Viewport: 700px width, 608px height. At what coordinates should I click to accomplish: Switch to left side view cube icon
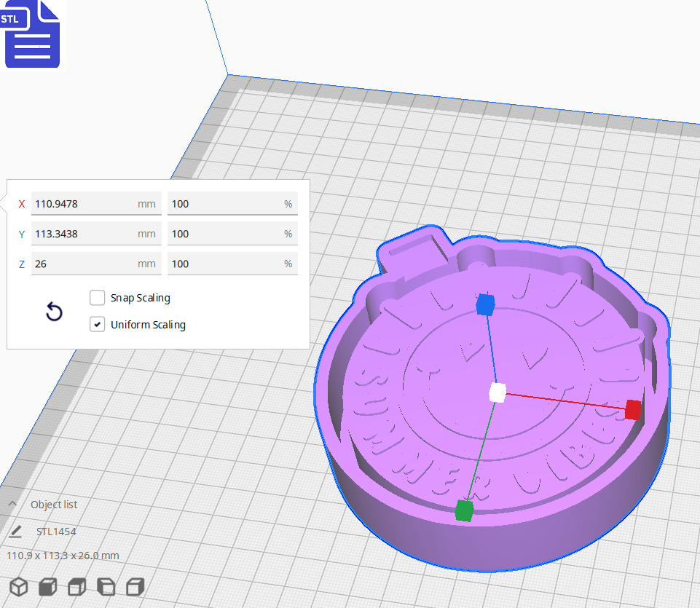tap(106, 586)
